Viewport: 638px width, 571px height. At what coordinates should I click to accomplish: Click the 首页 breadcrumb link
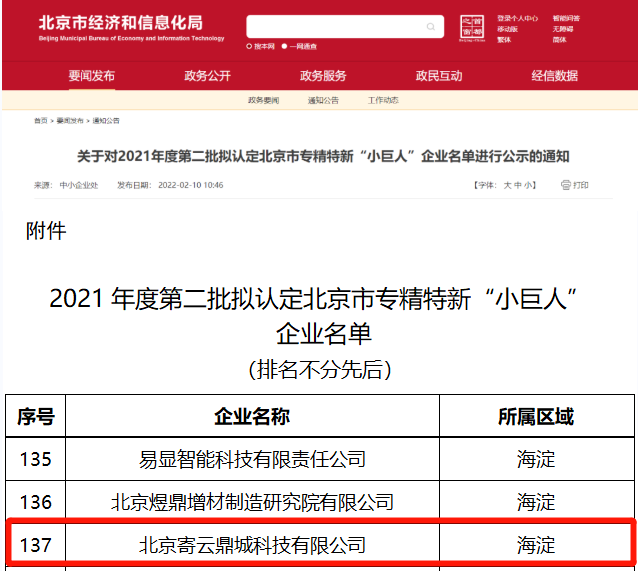(x=40, y=120)
